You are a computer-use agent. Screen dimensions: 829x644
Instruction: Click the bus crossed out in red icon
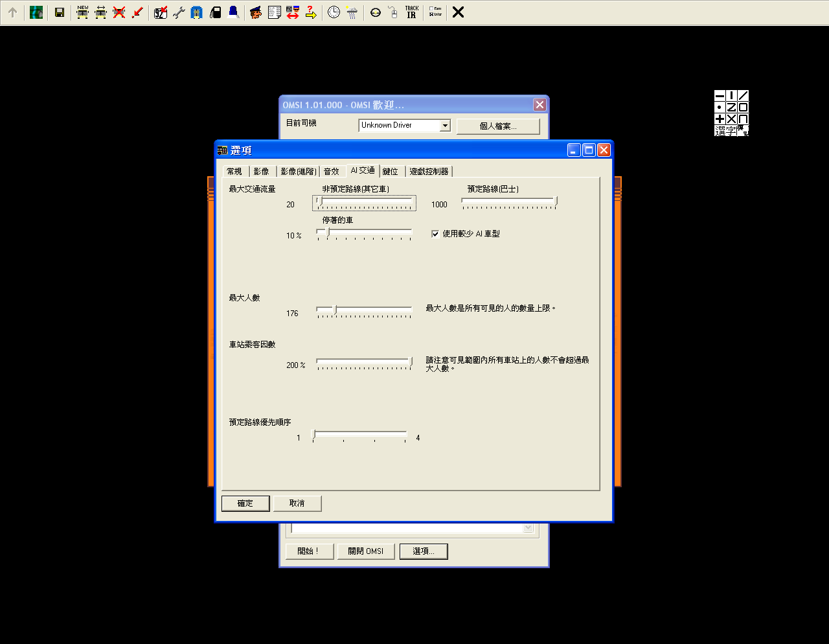(119, 12)
